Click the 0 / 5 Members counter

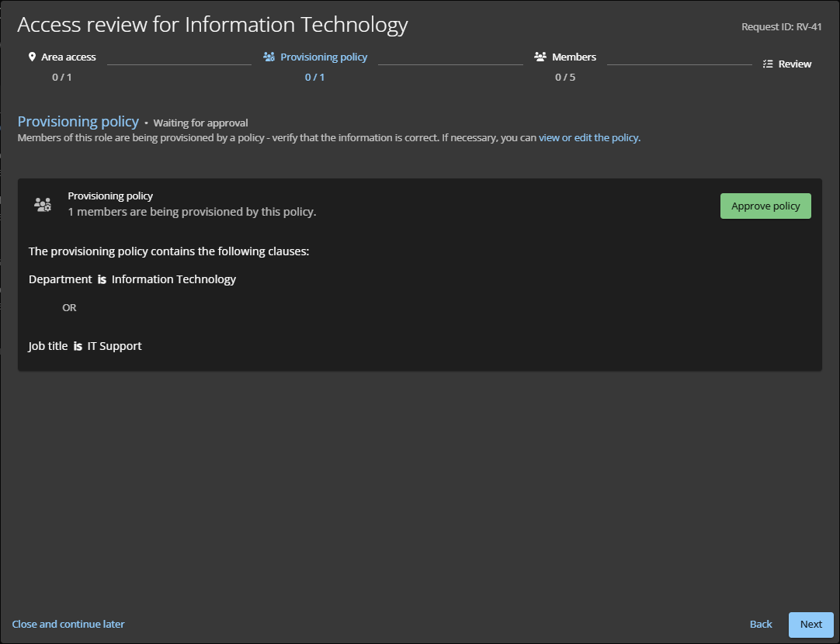tap(565, 78)
